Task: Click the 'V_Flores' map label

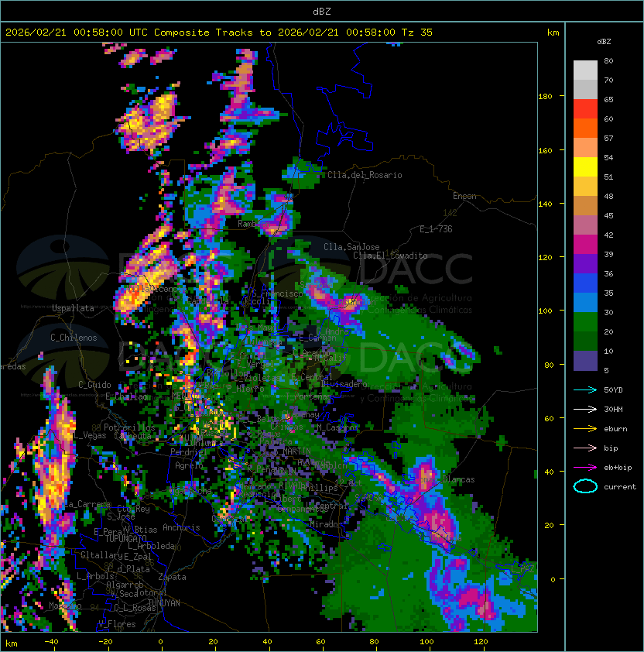Action: click(117, 624)
